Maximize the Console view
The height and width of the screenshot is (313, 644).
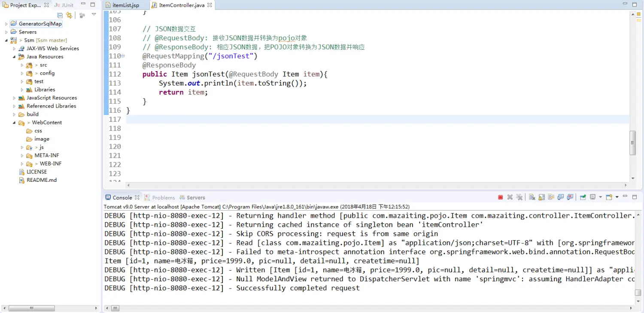(635, 197)
